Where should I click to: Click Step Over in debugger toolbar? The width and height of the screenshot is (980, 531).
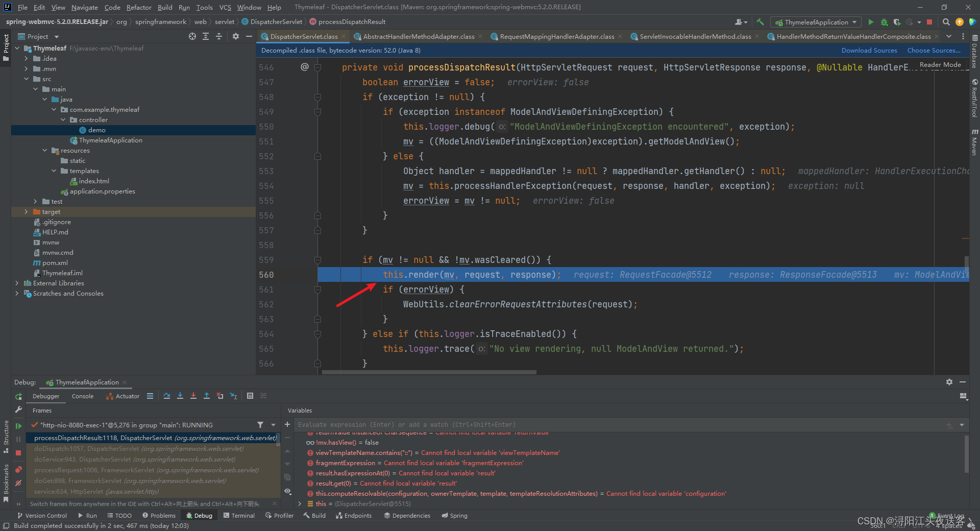point(167,396)
